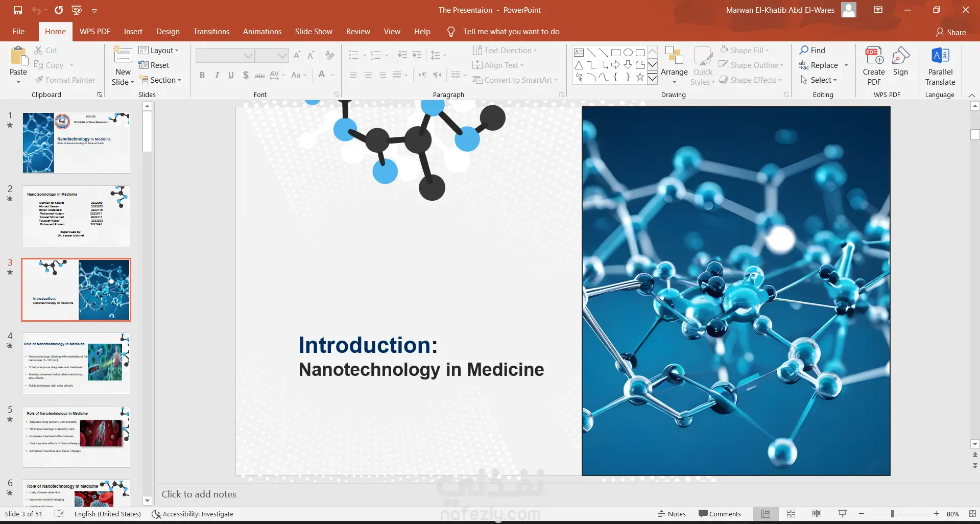The height and width of the screenshot is (524, 980).
Task: Pick the font color button
Action: click(322, 75)
